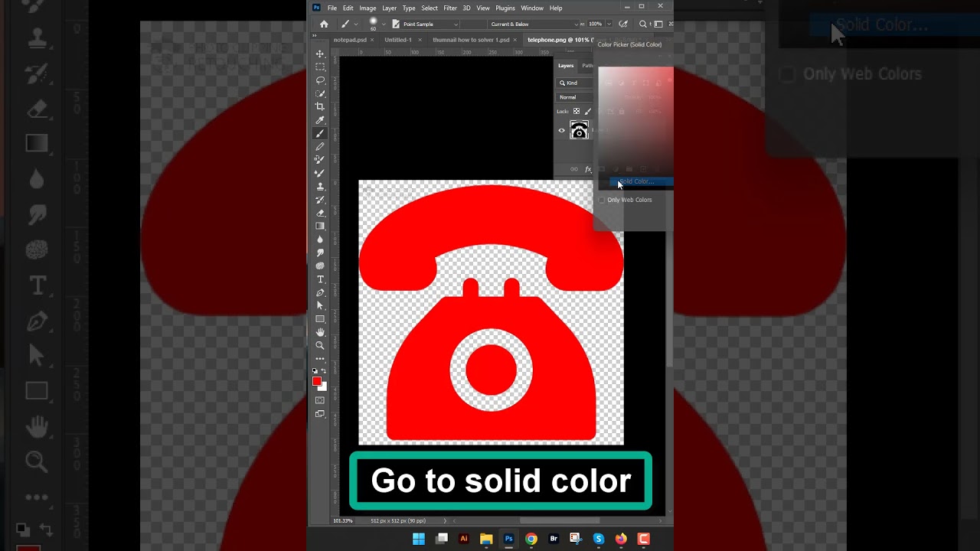Select the Hand tool
980x551 pixels.
320,332
